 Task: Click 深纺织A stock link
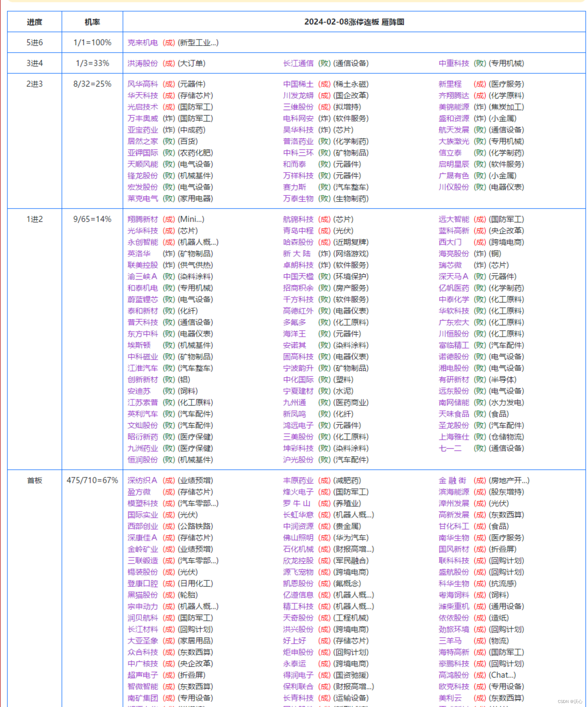click(x=142, y=480)
